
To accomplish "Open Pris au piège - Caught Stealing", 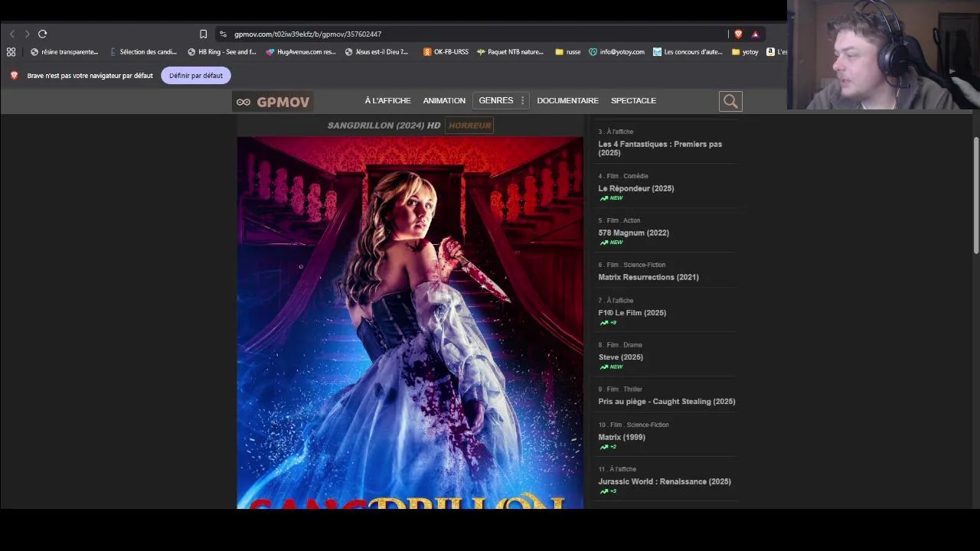I will tap(666, 401).
